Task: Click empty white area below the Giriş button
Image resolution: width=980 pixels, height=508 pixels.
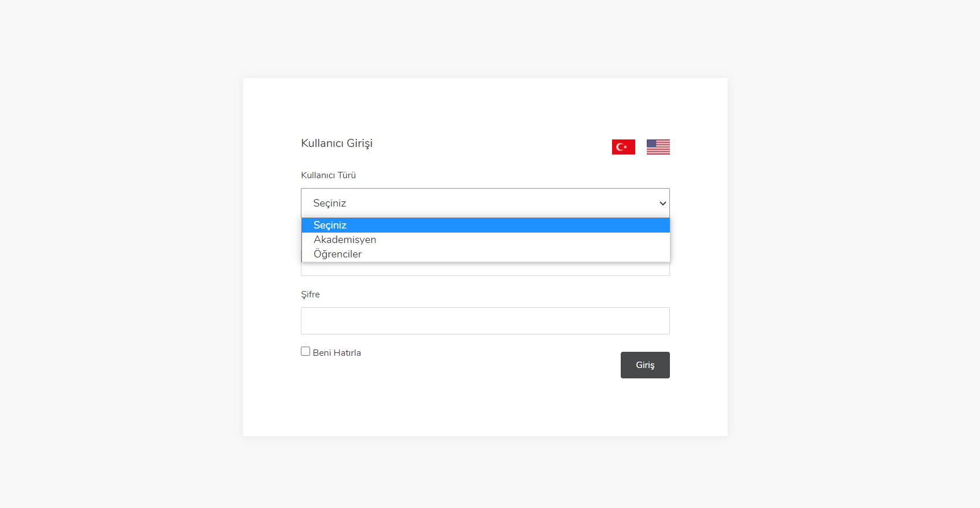Action: (645, 408)
